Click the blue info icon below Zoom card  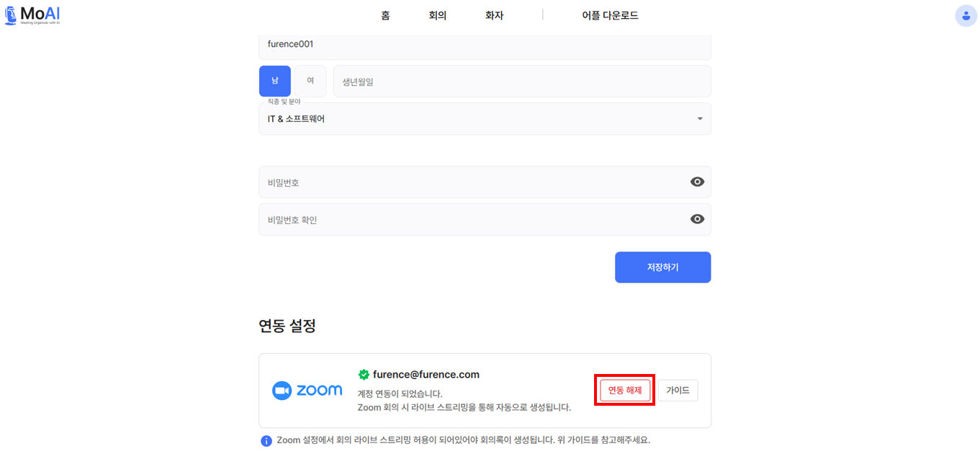(266, 440)
